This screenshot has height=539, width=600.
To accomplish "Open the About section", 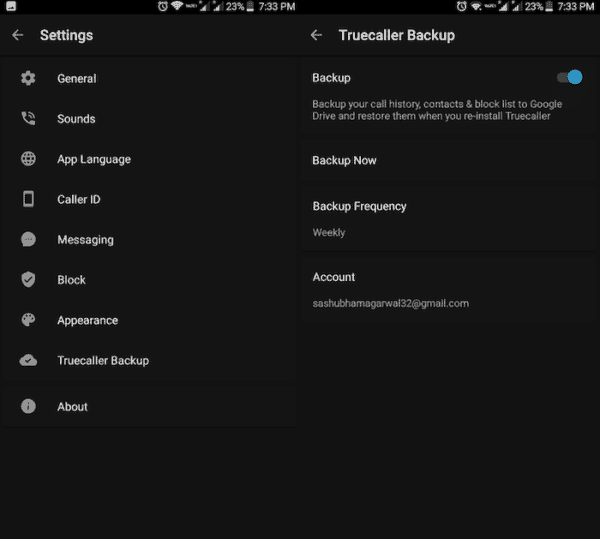I will point(148,406).
